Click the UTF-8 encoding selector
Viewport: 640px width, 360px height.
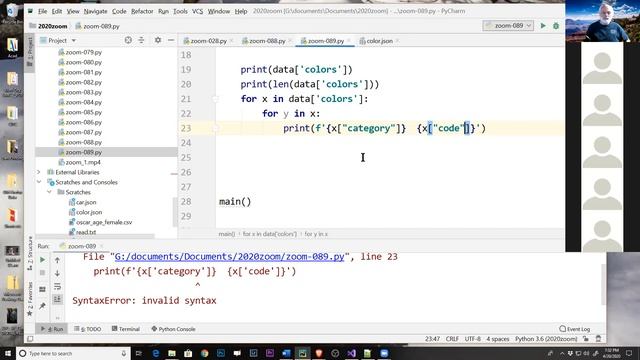tap(473, 339)
